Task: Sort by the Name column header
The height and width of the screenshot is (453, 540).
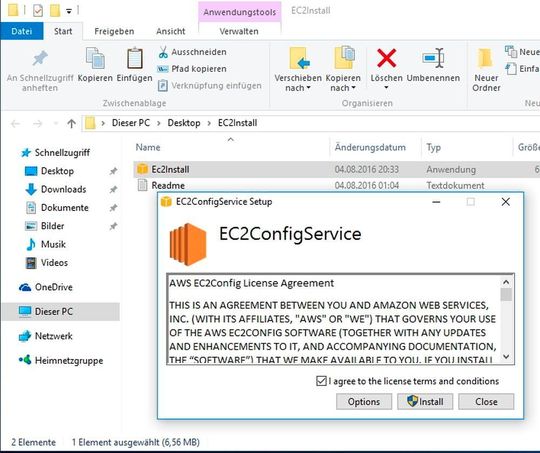Action: tap(148, 147)
